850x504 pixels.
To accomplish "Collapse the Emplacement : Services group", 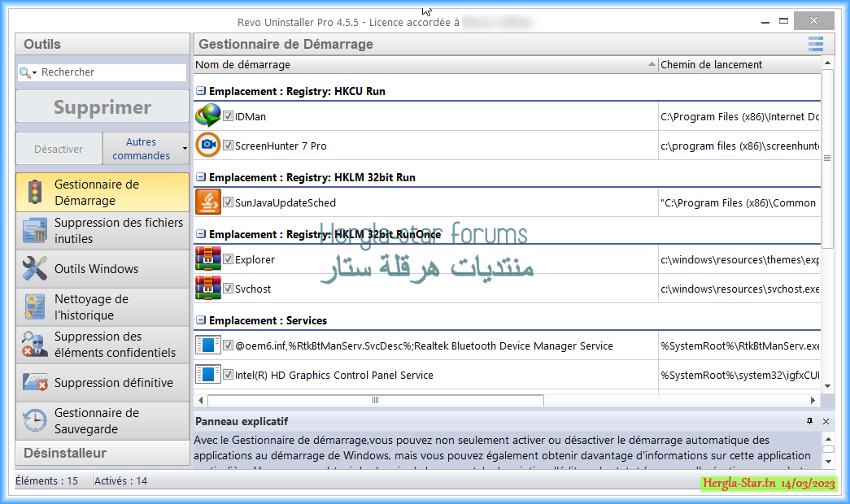I will pos(201,320).
